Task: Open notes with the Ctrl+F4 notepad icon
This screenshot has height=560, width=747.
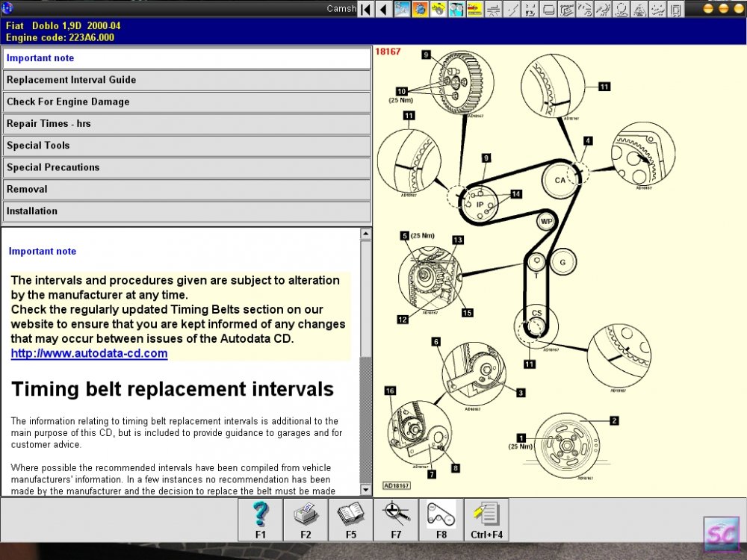Action: [486, 520]
